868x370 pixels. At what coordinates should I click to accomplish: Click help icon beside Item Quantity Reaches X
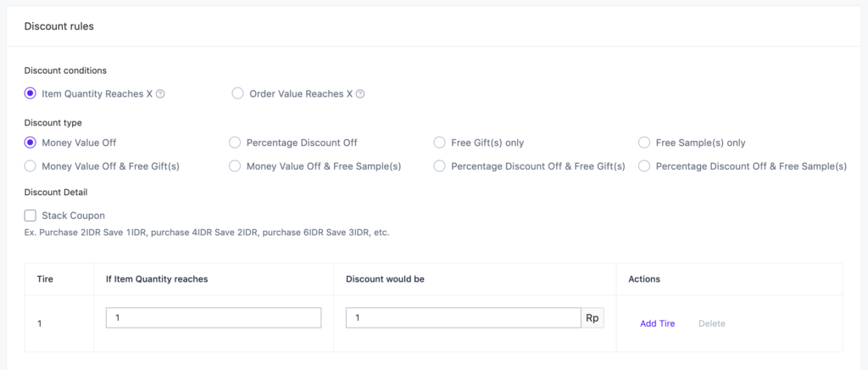[x=160, y=94]
